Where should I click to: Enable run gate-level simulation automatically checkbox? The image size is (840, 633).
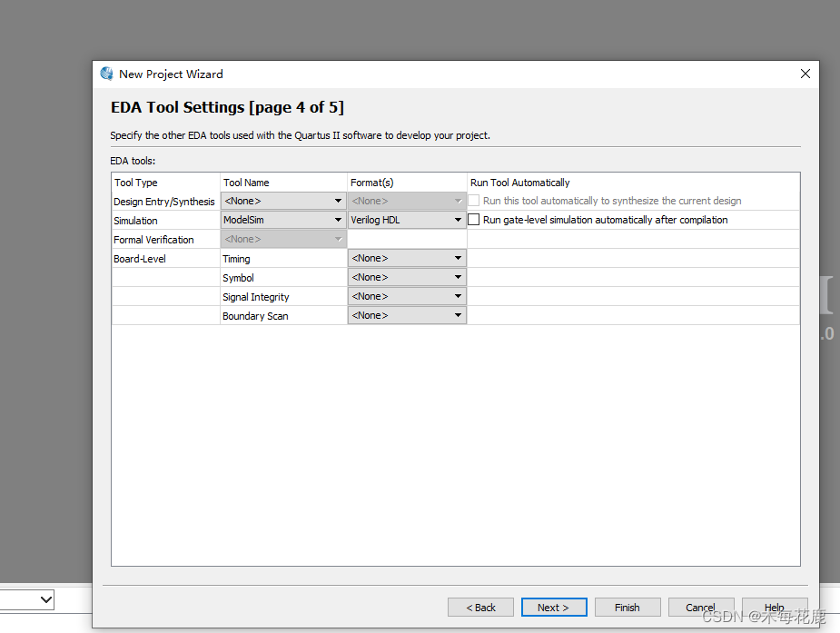coord(473,220)
